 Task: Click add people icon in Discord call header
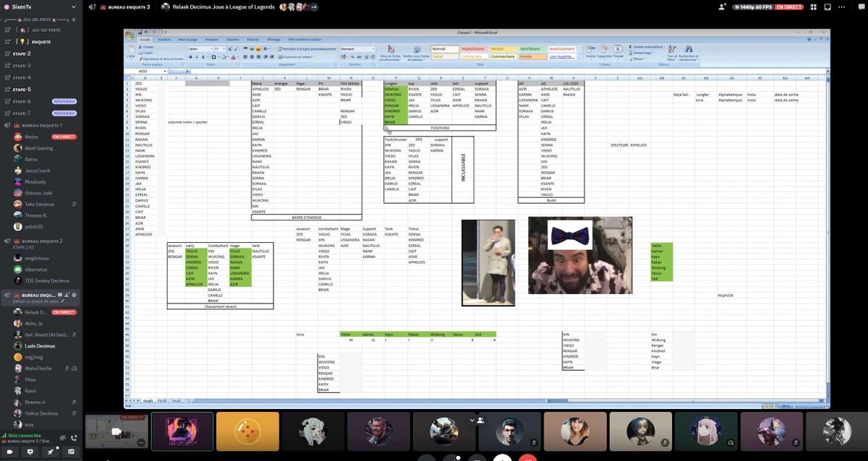click(721, 7)
